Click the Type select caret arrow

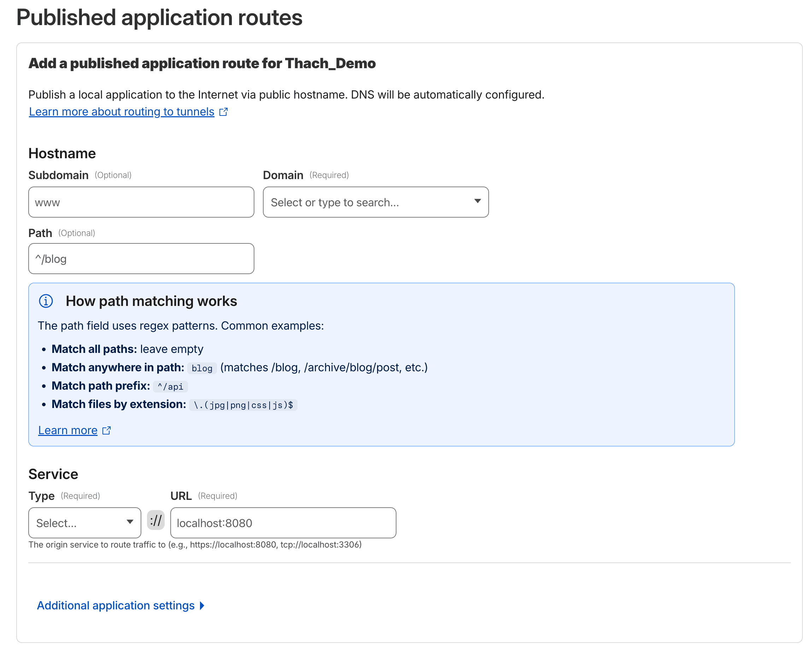(130, 521)
